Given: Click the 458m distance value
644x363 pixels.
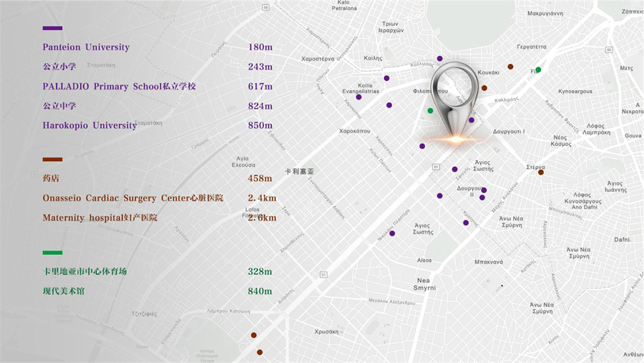Looking at the screenshot, I should click(x=260, y=178).
